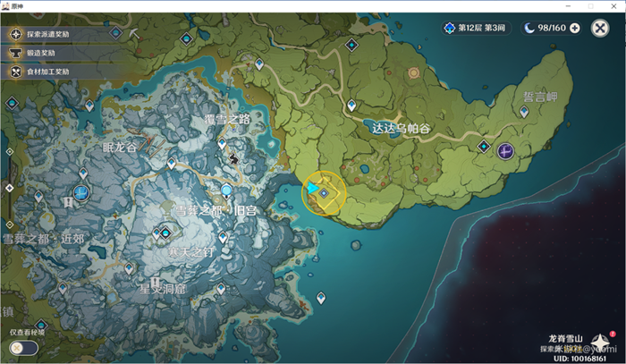Screen dimensions: 626x364
Task: Click 98/160 resin count
Action: pos(552,28)
